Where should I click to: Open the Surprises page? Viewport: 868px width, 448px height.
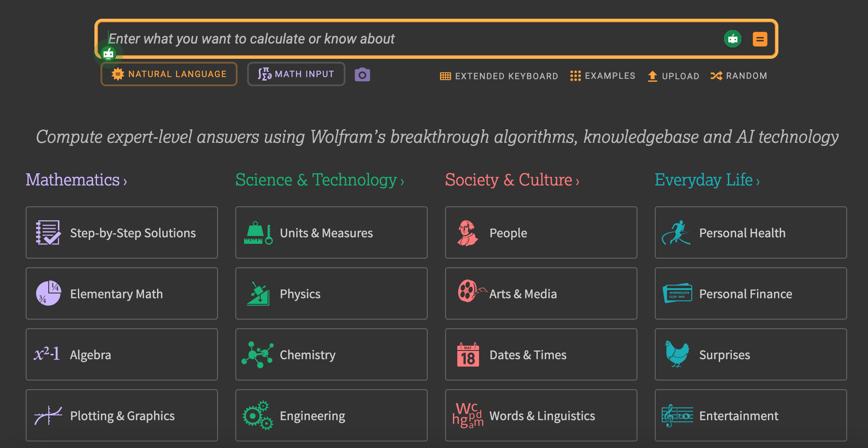[x=750, y=354]
